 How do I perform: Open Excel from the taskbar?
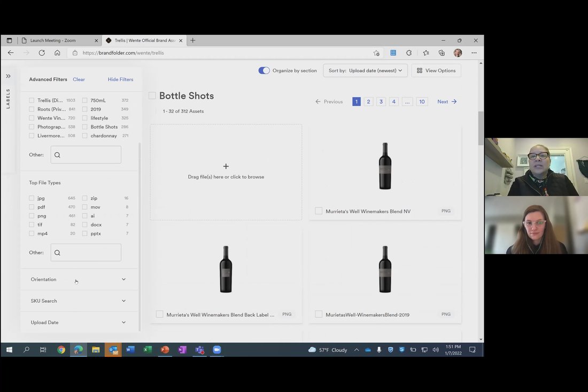pos(148,350)
